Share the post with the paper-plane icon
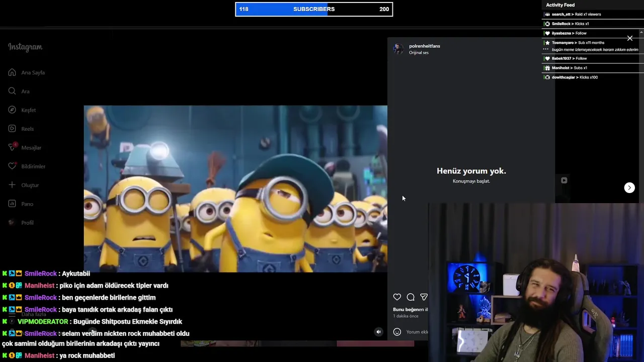This screenshot has height=362, width=644. coord(424,297)
